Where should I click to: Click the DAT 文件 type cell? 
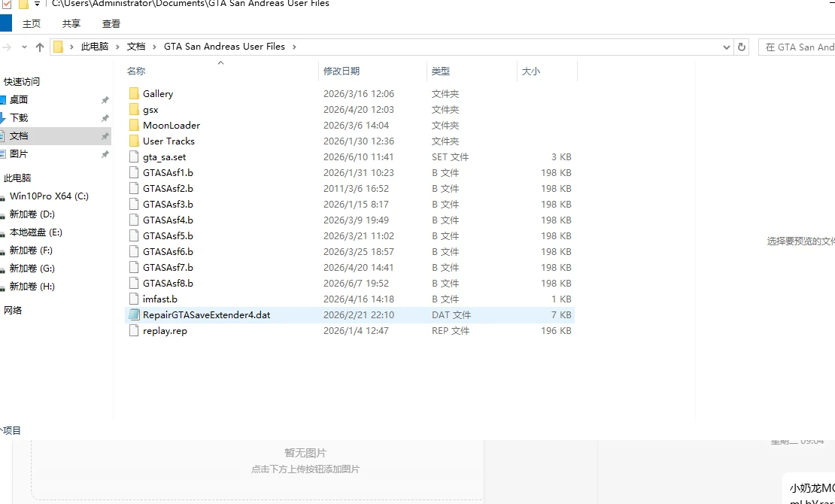click(x=451, y=315)
